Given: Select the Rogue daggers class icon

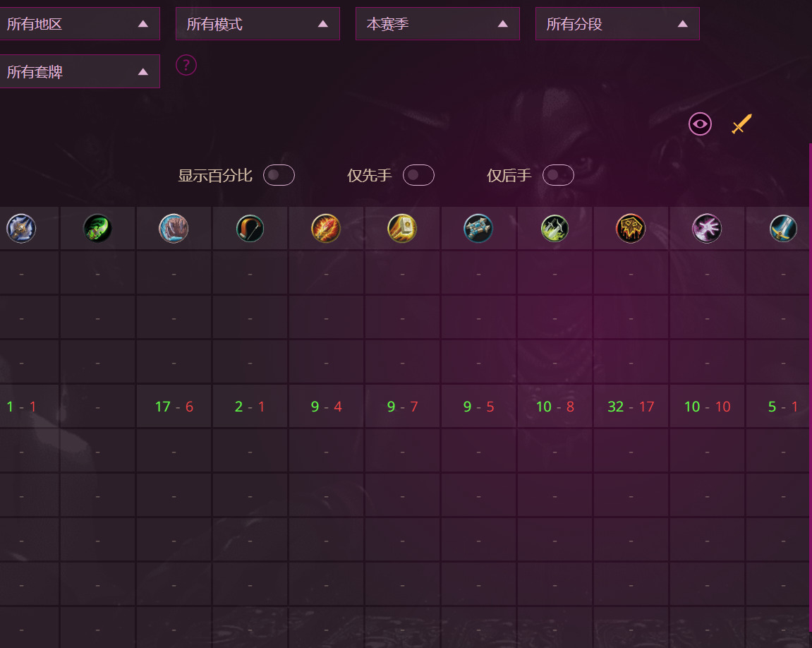Looking at the screenshot, I should [x=554, y=229].
